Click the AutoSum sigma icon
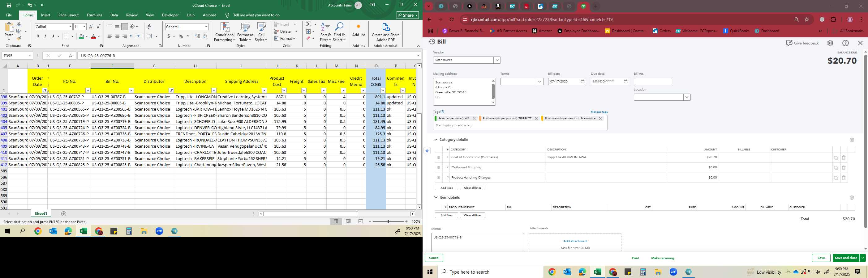Screen dimensions: 868x278 pos(308,24)
